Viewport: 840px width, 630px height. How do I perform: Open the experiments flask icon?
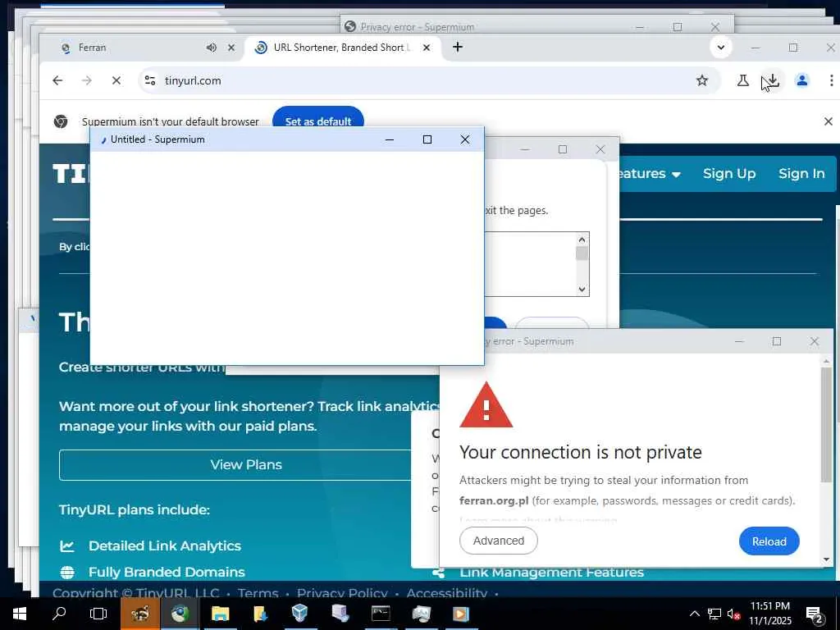point(742,80)
